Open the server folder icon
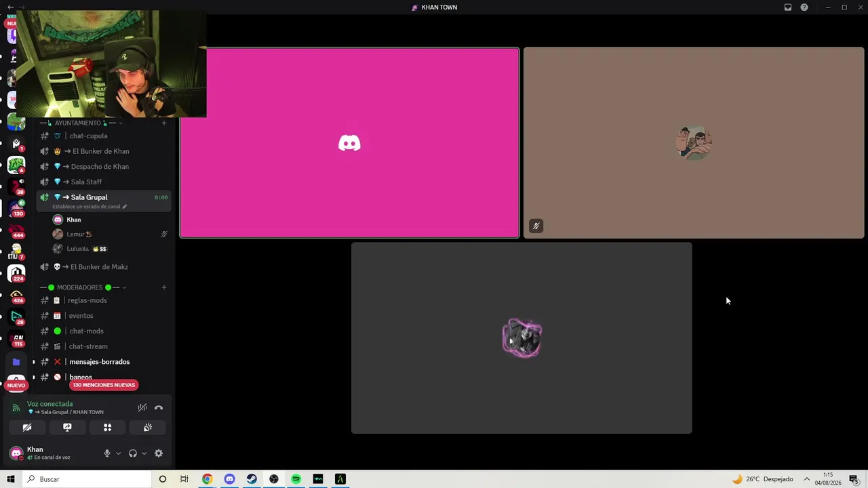Screen dimensions: 868x488 pos(16,362)
